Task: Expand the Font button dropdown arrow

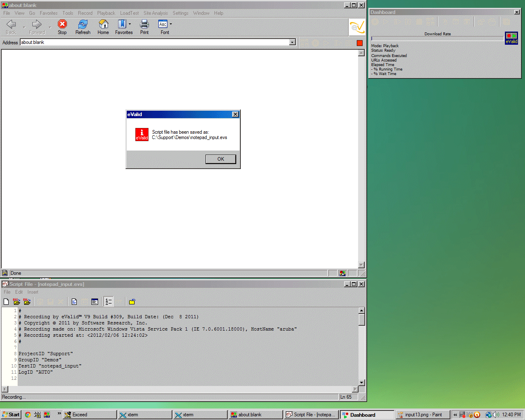Action: 171,24
